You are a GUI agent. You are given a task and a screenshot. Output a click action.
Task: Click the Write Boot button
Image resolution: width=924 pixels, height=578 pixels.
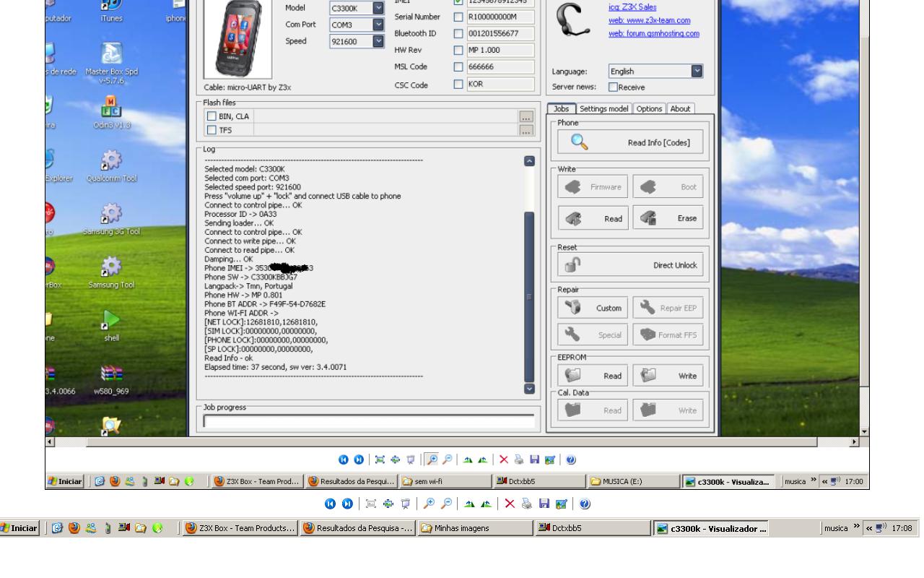click(x=668, y=186)
